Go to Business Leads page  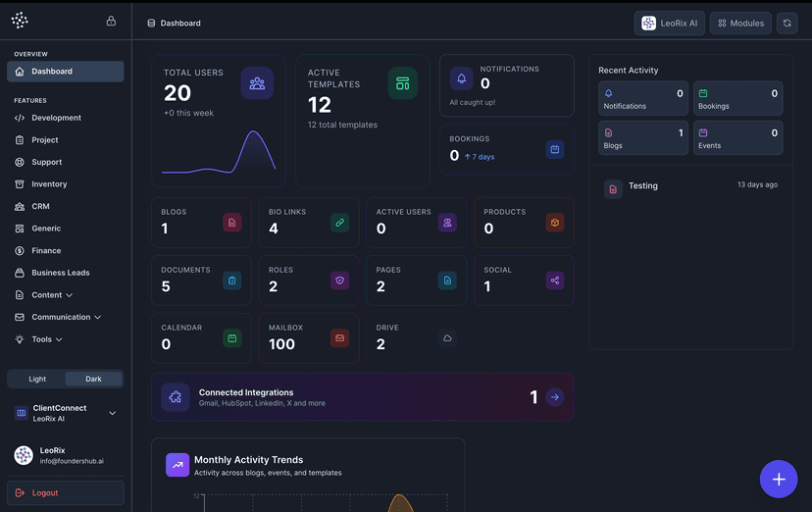[60, 273]
